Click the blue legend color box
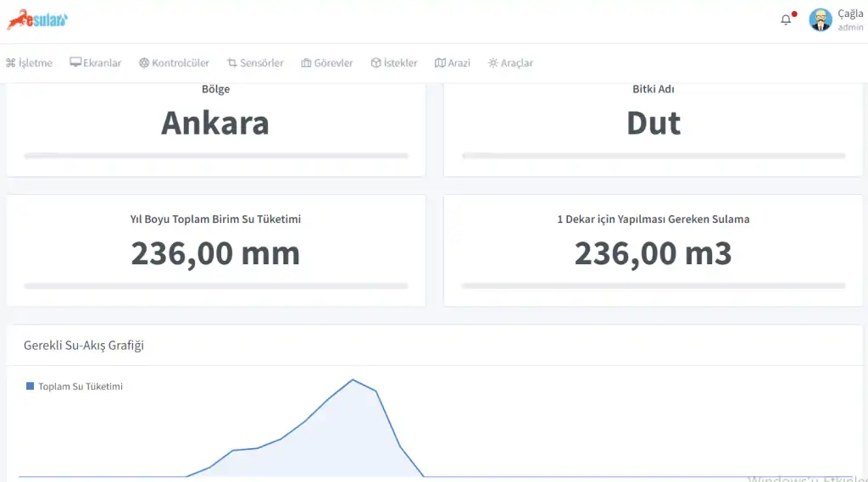The height and width of the screenshot is (482, 868). coord(31,386)
